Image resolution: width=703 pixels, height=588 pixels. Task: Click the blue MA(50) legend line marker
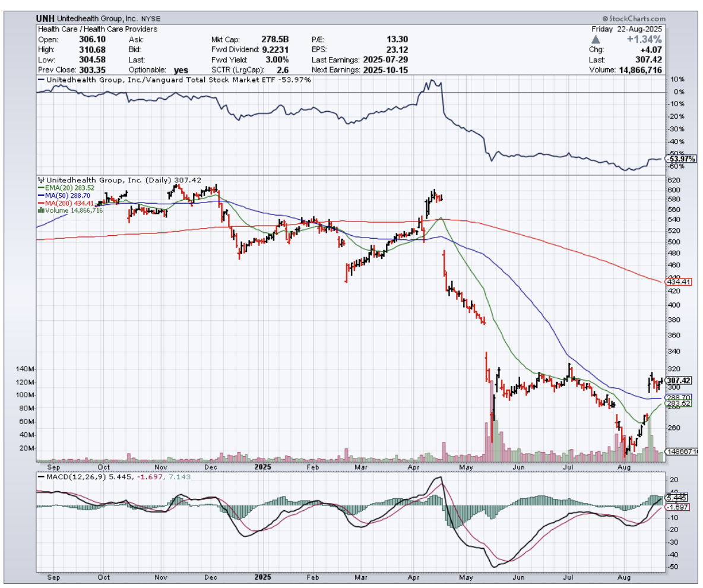(x=40, y=195)
